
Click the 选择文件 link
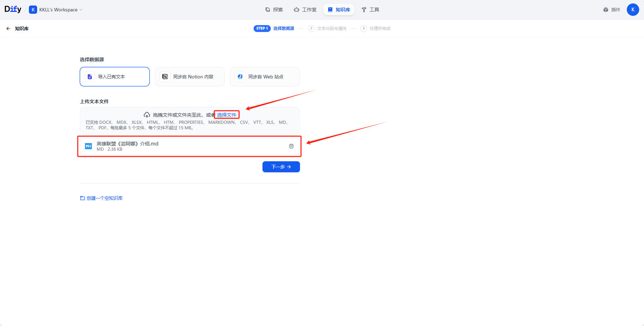click(227, 115)
